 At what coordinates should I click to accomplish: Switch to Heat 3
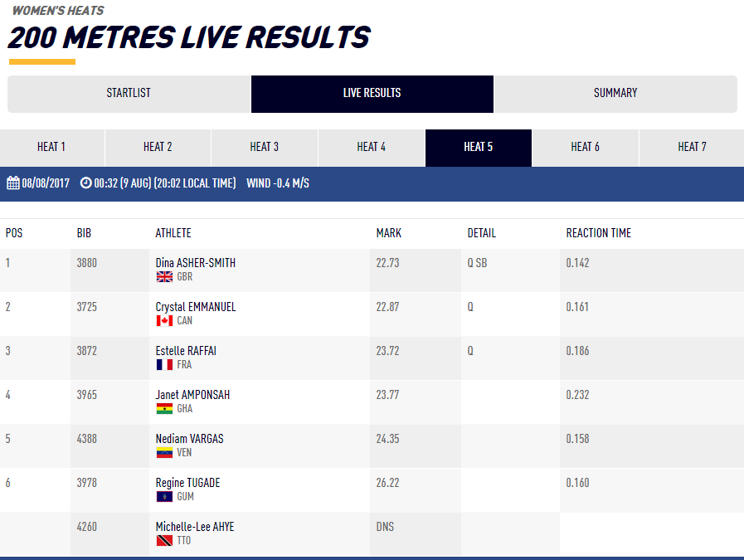(265, 148)
